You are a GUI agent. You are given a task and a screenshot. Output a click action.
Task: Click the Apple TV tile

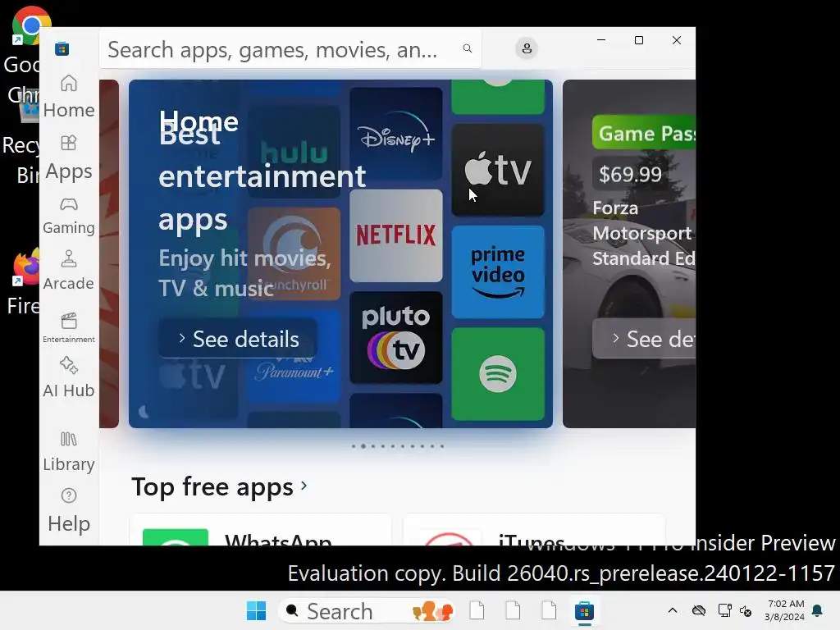click(x=498, y=171)
